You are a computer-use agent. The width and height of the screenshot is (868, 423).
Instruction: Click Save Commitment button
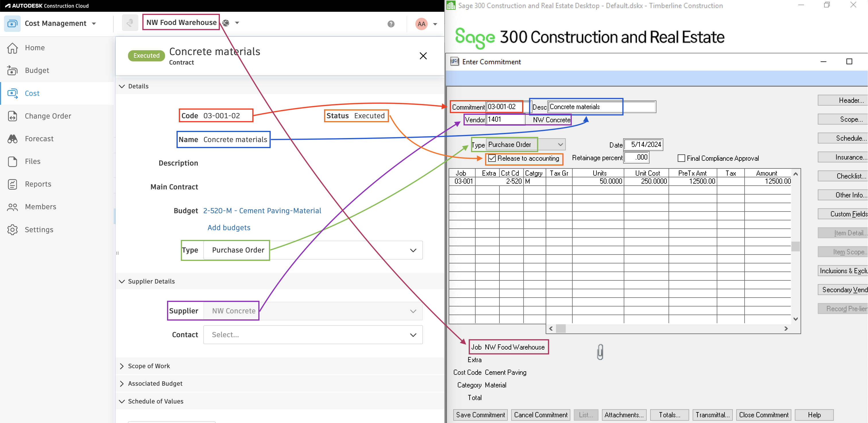[480, 415]
